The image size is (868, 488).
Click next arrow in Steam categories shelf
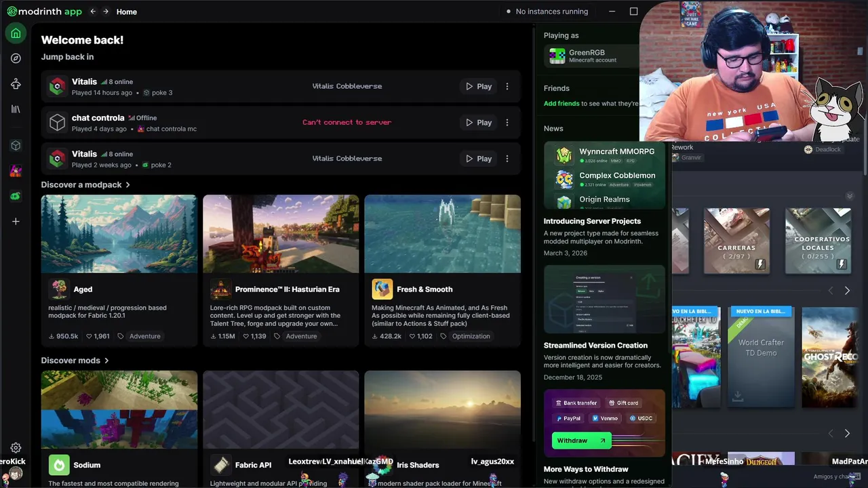coord(847,290)
